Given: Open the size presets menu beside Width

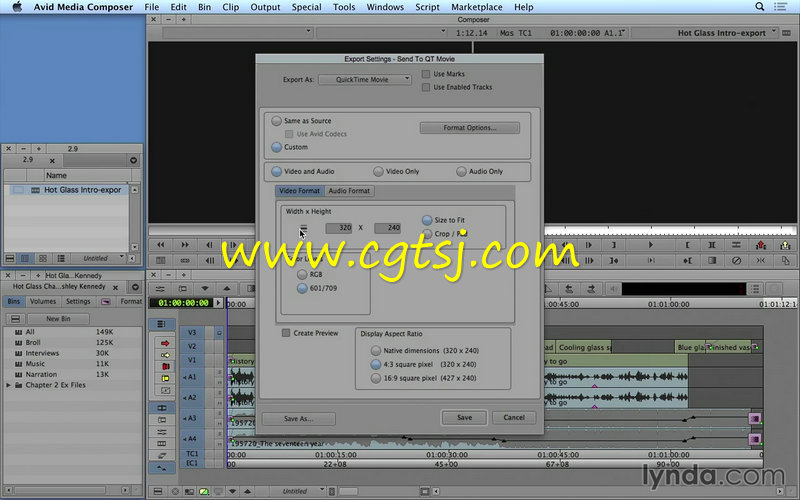Looking at the screenshot, I should click(x=304, y=228).
